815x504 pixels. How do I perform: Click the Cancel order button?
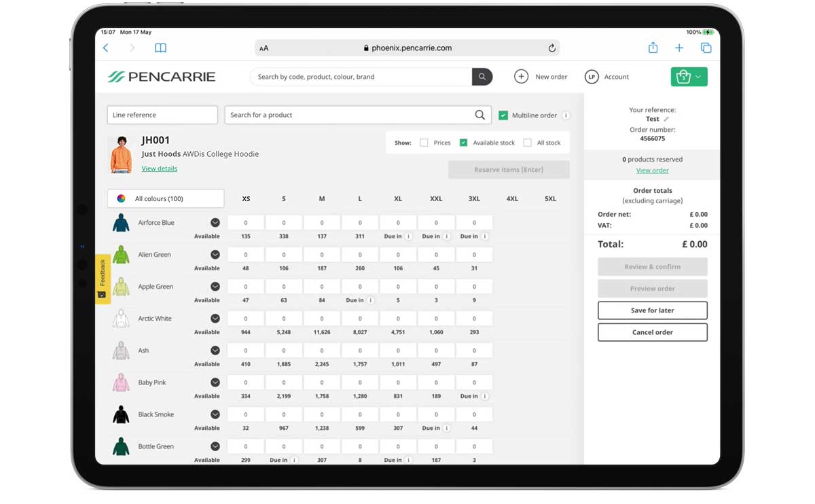(653, 332)
